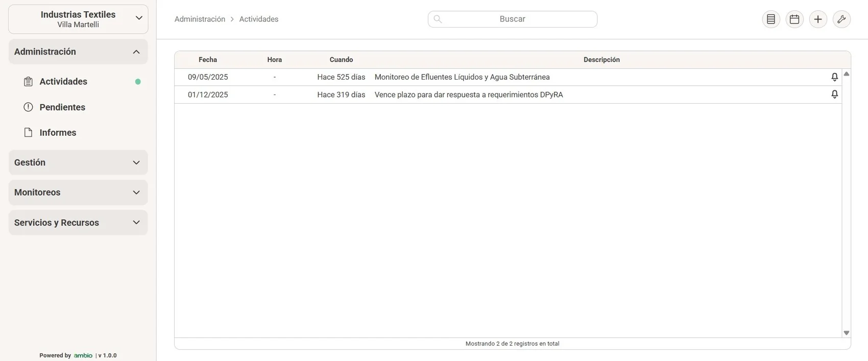Expand the Gestión section
Image resolution: width=868 pixels, height=361 pixels.
pyautogui.click(x=78, y=162)
